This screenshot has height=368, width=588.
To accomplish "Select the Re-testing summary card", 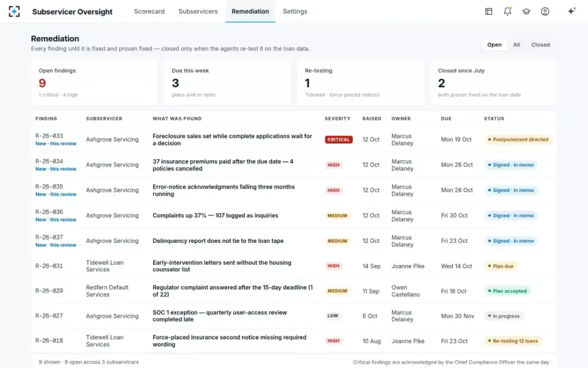I will point(360,82).
